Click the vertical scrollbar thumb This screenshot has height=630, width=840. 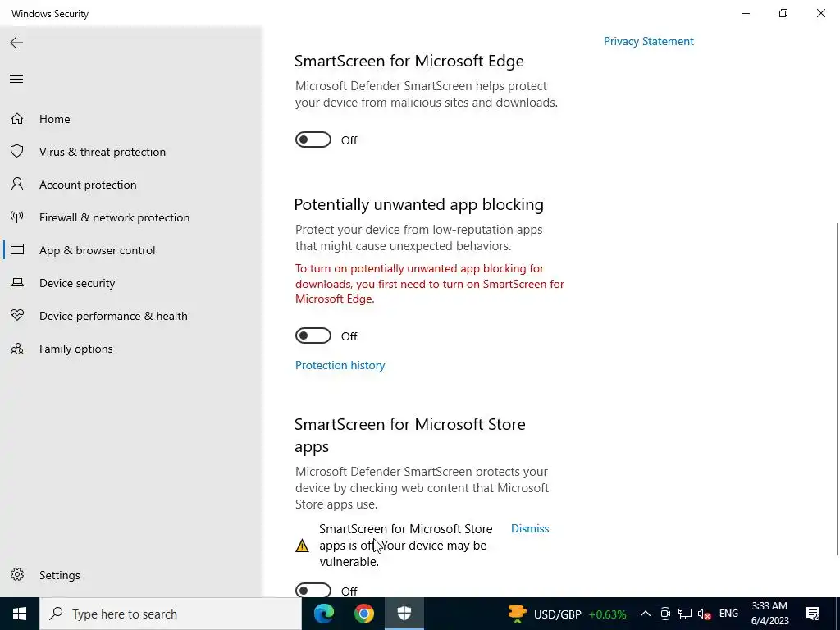click(837, 388)
